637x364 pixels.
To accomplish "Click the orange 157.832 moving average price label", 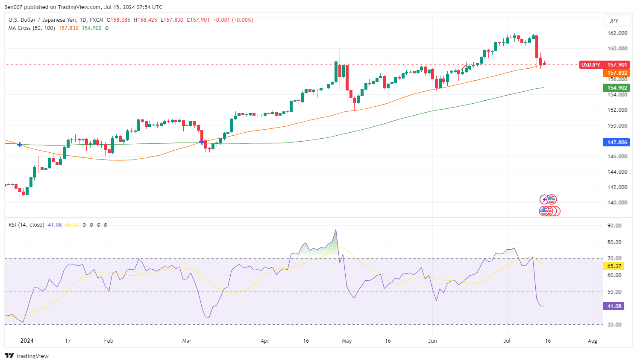I will click(617, 73).
